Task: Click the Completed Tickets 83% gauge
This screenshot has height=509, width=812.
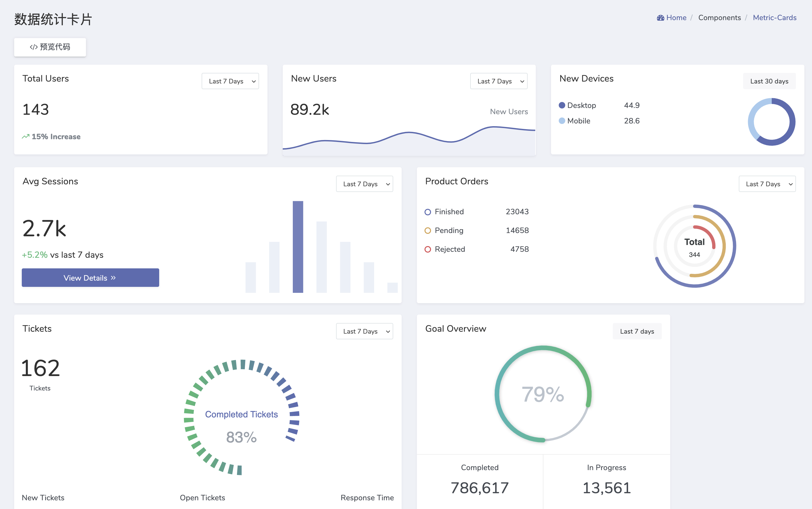Action: click(x=241, y=417)
